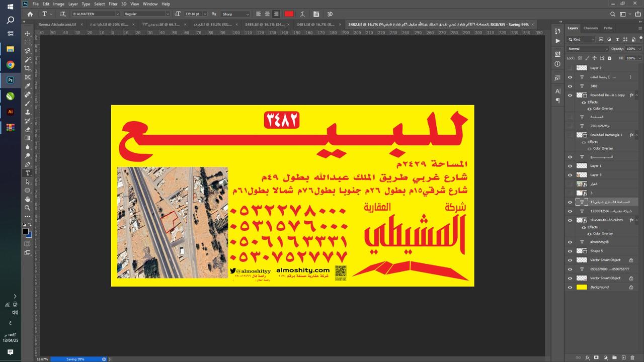644x362 pixels.
Task: Select the Brush tool
Action: 28,104
